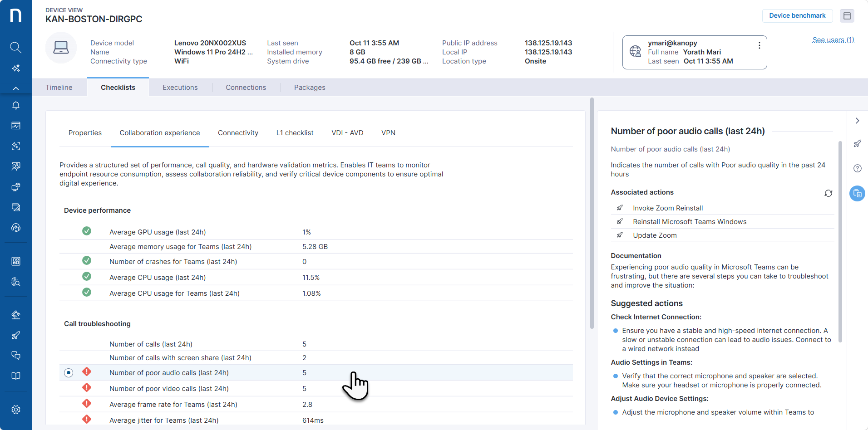Open the search icon in left sidebar
Screen dimensions: 868x430
[16, 47]
